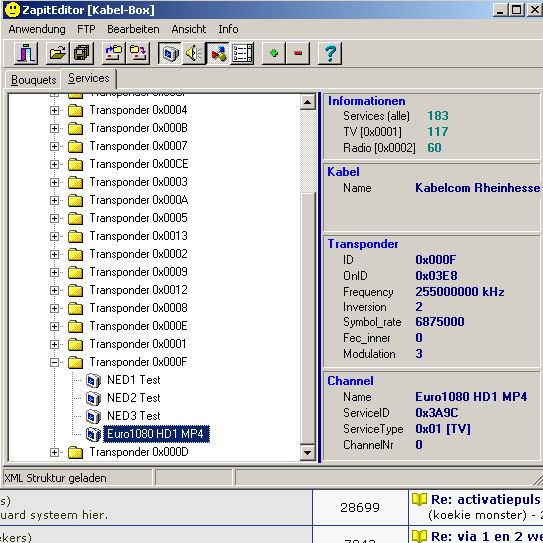The height and width of the screenshot is (543, 543).
Task: Open the Re: via 1 en 2 forum link
Action: point(487,536)
